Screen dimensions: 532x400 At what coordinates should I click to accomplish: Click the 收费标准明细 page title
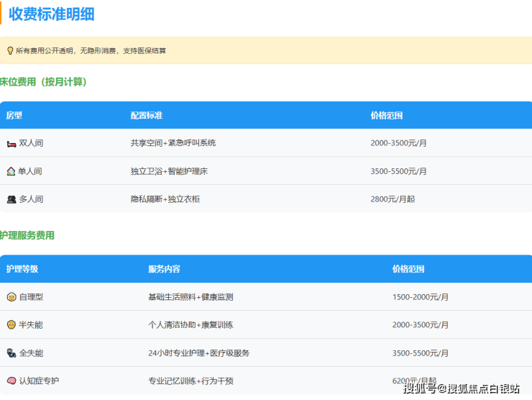click(x=51, y=14)
